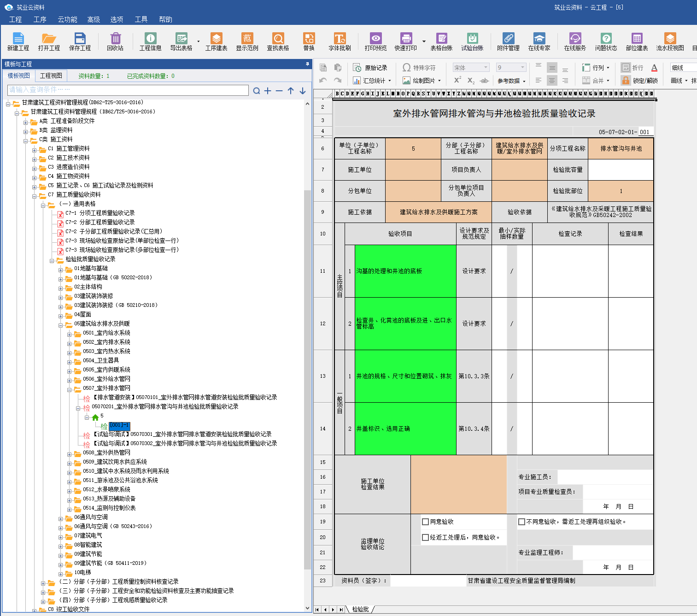Open 工程信息 project info
This screenshot has width=697, height=616.
(151, 41)
